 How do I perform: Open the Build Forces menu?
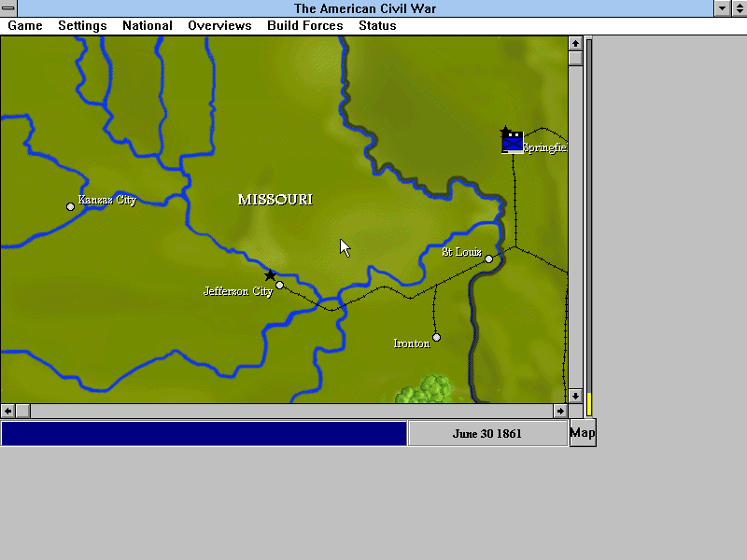304,25
